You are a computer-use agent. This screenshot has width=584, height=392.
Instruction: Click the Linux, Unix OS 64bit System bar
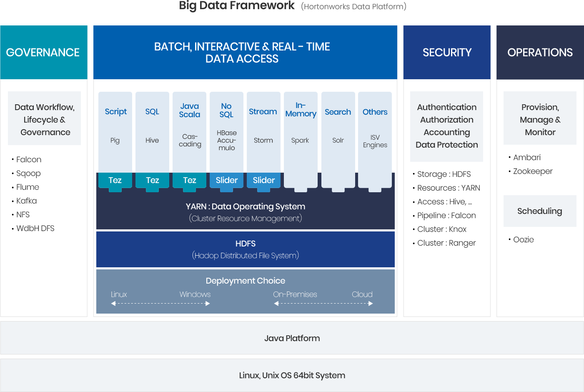click(292, 375)
